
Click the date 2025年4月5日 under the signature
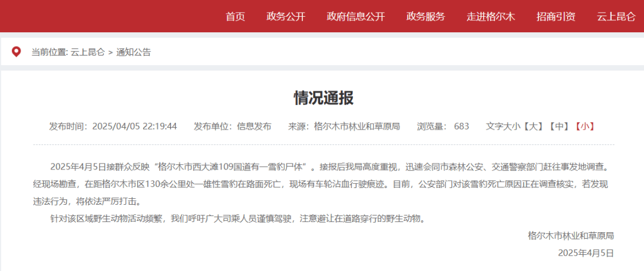[x=586, y=252]
